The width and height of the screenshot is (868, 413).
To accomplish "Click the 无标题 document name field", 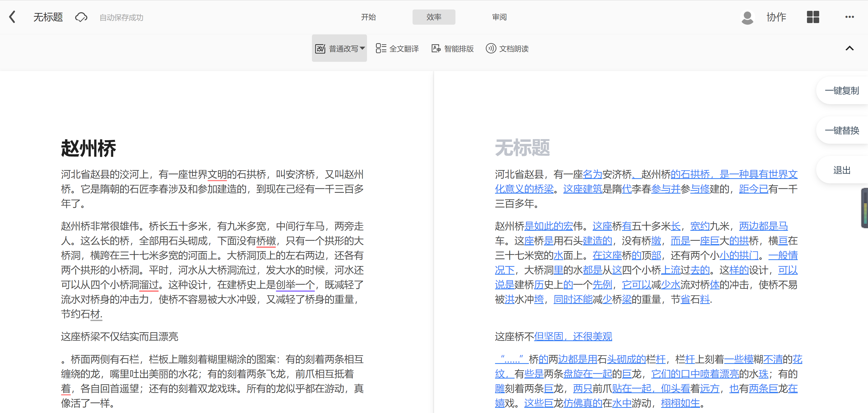I will pyautogui.click(x=48, y=17).
